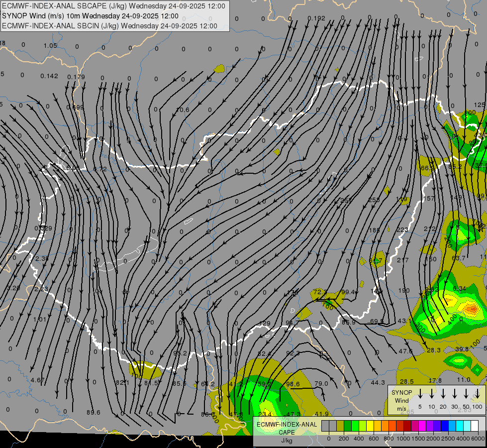Click the 600 tick label on CAPE scale
Screen dimensions: 487x448
tap(374, 439)
